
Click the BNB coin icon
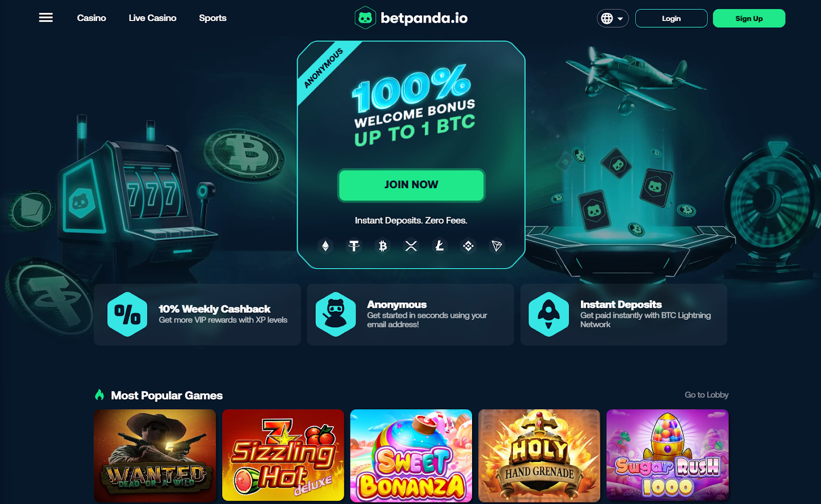468,246
